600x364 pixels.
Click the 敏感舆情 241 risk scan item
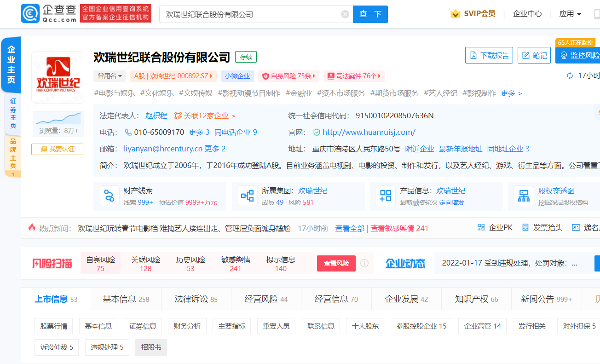point(236,264)
